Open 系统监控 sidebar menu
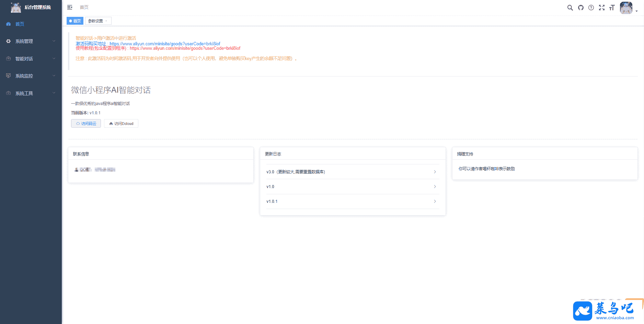The width and height of the screenshot is (644, 324). click(31, 76)
